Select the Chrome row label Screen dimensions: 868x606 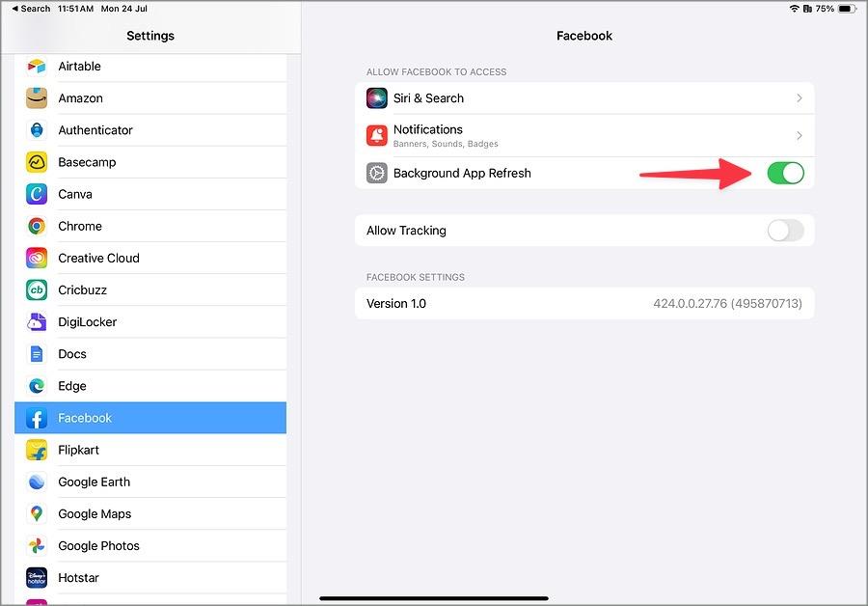80,226
